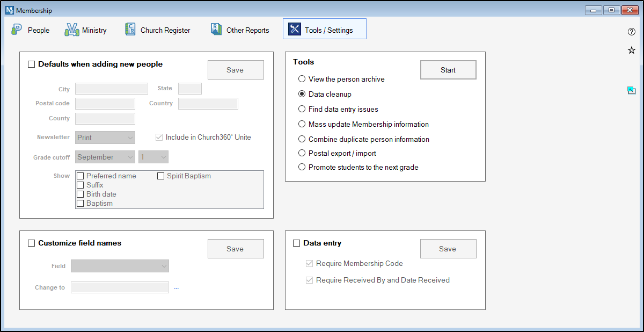Screen dimensions: 644x332
Task: Expand the Newsletter Print dropdown
Action: click(105, 138)
